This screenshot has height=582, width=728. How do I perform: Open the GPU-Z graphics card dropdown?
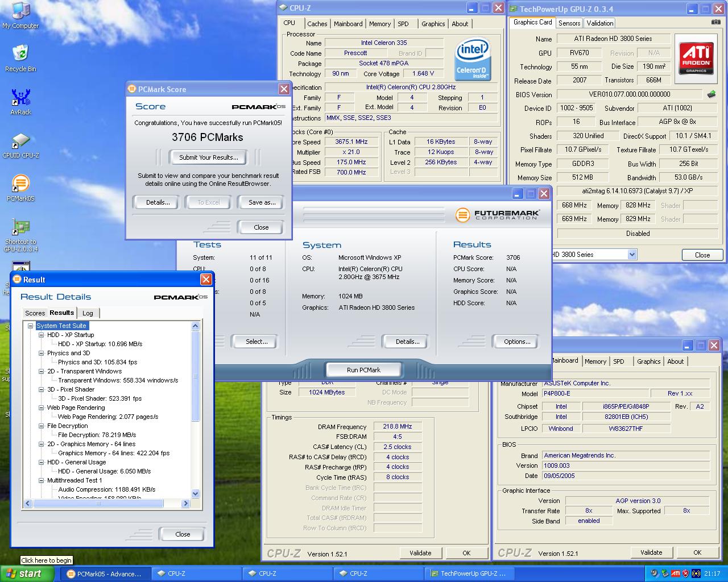[632, 255]
